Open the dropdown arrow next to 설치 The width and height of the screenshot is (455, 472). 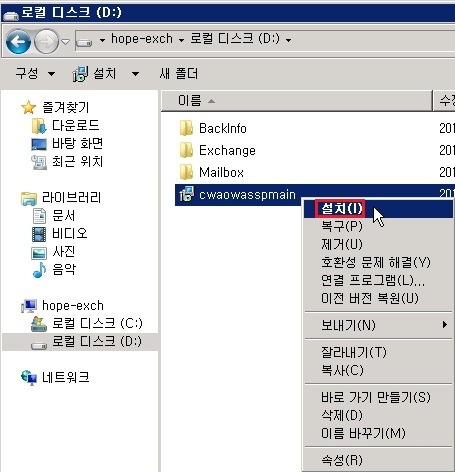[x=135, y=74]
